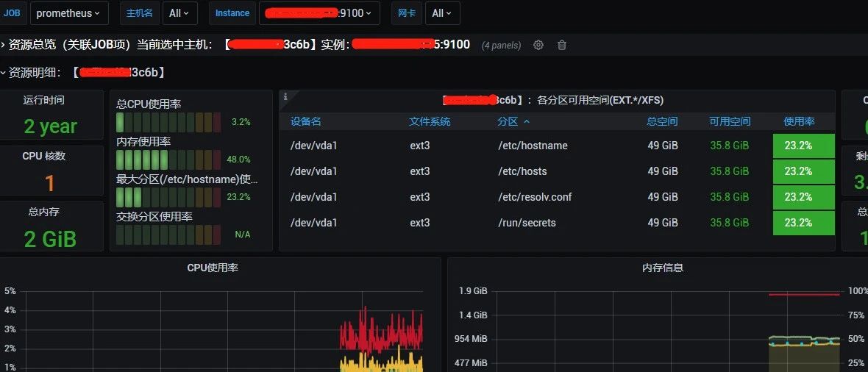Click /dev/vda1 in the /etc/hostname row

pos(314,146)
